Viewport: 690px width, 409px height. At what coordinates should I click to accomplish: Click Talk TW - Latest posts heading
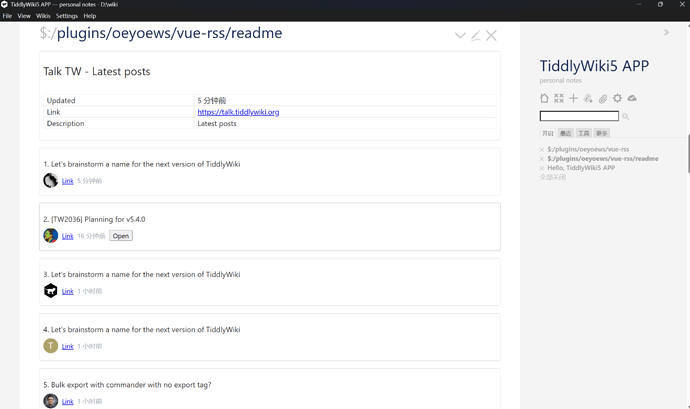[97, 71]
